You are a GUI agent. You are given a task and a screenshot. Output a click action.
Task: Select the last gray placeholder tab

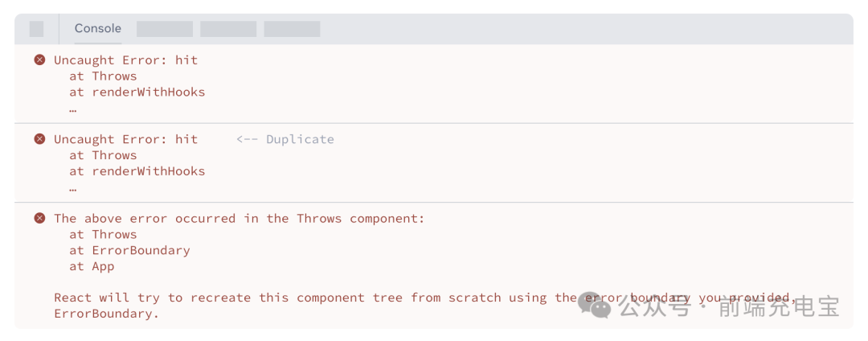292,29
